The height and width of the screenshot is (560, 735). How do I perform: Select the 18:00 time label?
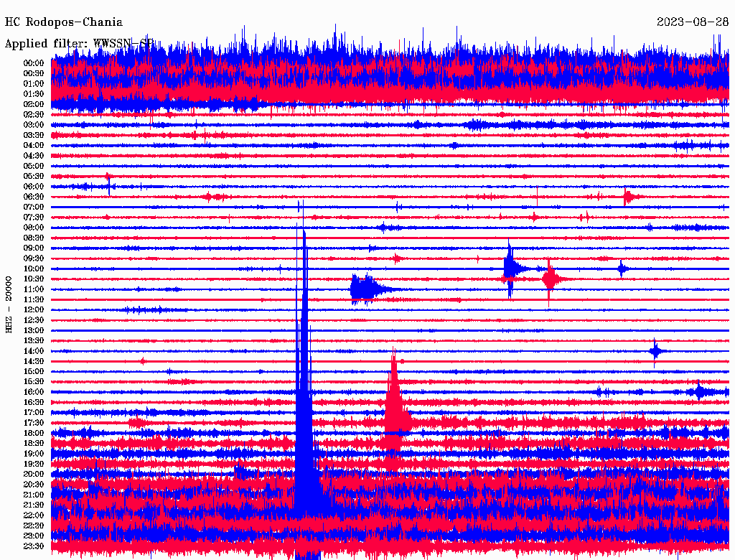[x=34, y=433]
